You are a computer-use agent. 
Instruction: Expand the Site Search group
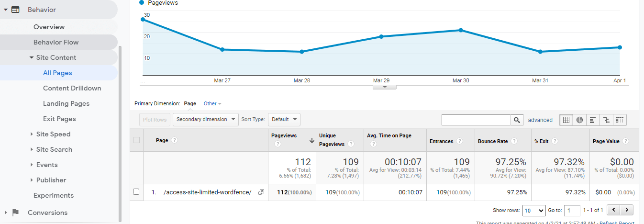31,149
